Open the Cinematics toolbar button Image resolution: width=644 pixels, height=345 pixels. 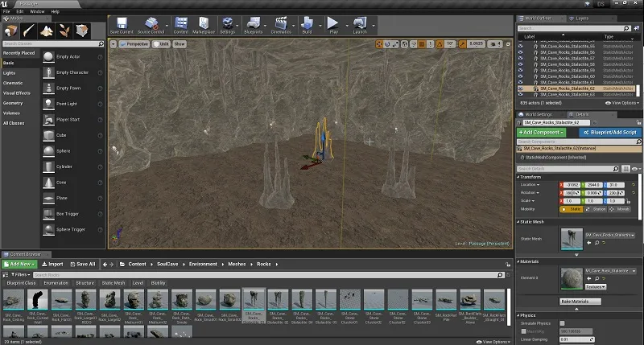coord(281,26)
